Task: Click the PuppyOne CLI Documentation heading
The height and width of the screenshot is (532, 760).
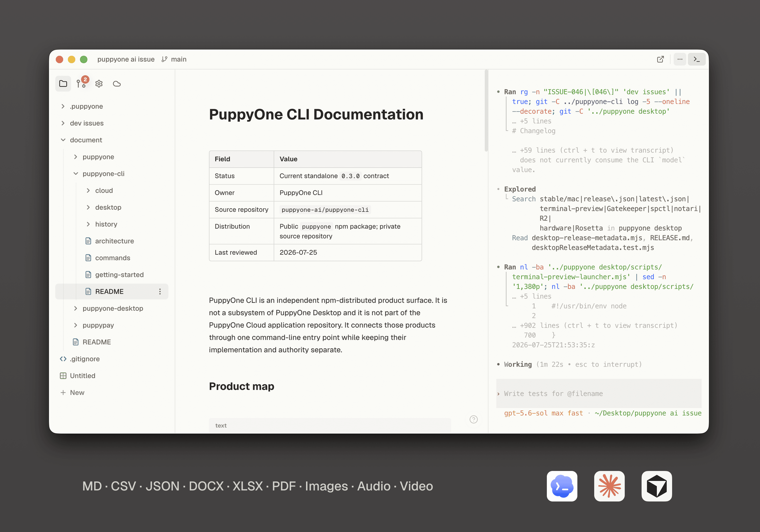Action: (x=316, y=114)
